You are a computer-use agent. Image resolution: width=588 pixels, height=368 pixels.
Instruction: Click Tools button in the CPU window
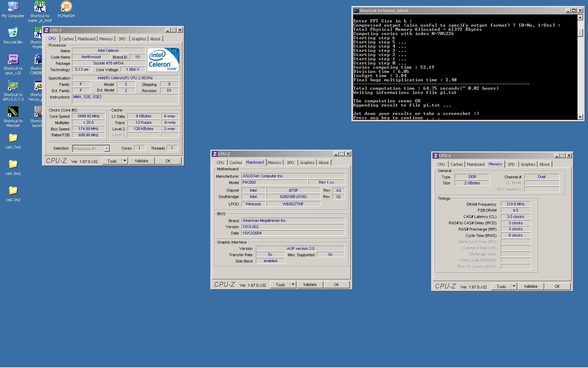(112, 161)
